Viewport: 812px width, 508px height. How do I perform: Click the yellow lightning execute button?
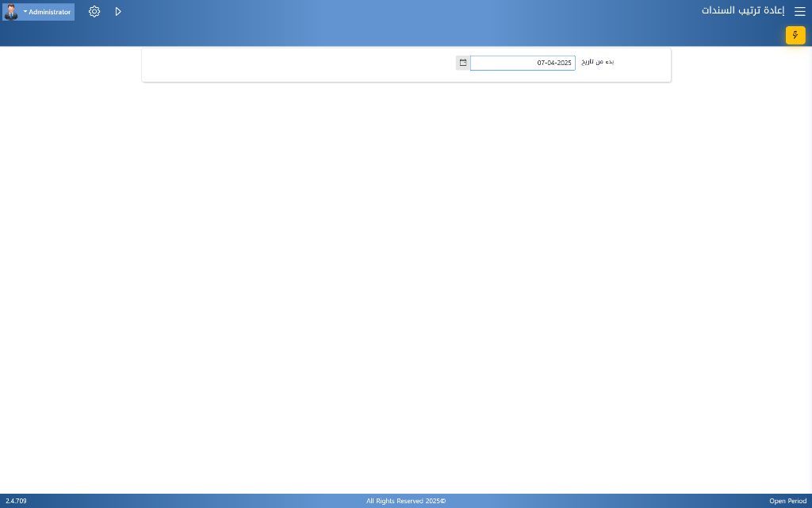(x=795, y=35)
